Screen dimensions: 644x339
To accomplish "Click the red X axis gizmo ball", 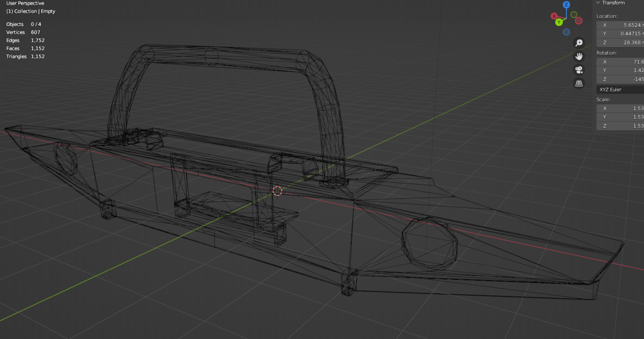I will [x=554, y=16].
